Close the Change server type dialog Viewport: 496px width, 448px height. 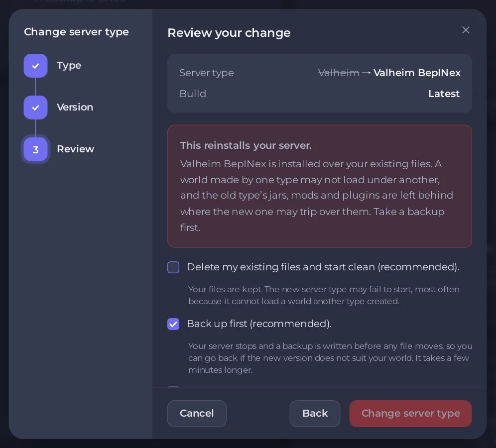(466, 30)
